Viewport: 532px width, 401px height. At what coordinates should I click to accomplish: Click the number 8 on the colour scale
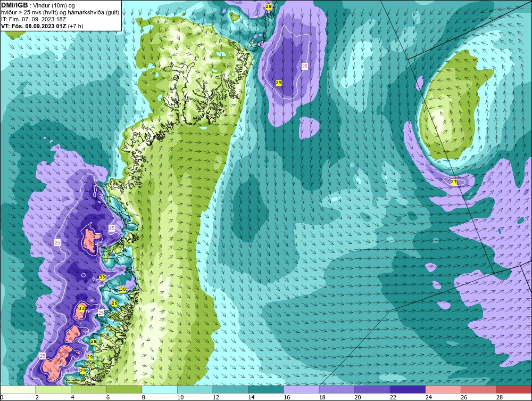[144, 397]
